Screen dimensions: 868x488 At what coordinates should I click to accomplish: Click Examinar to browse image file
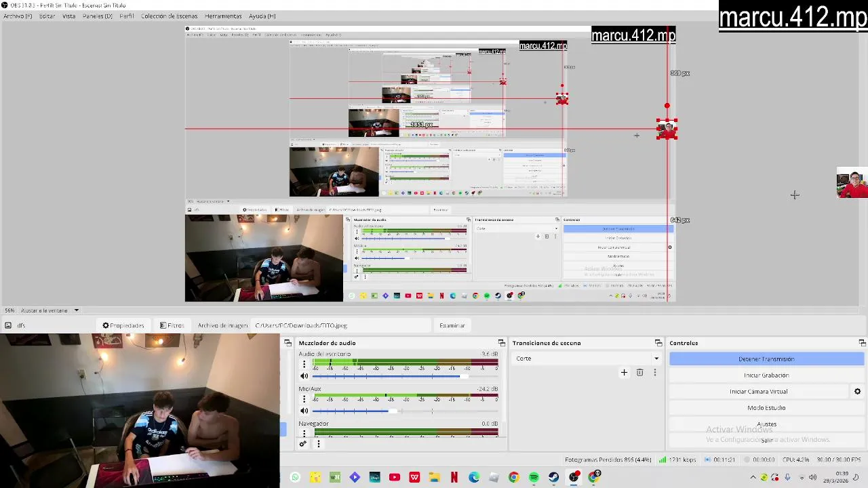pos(452,325)
